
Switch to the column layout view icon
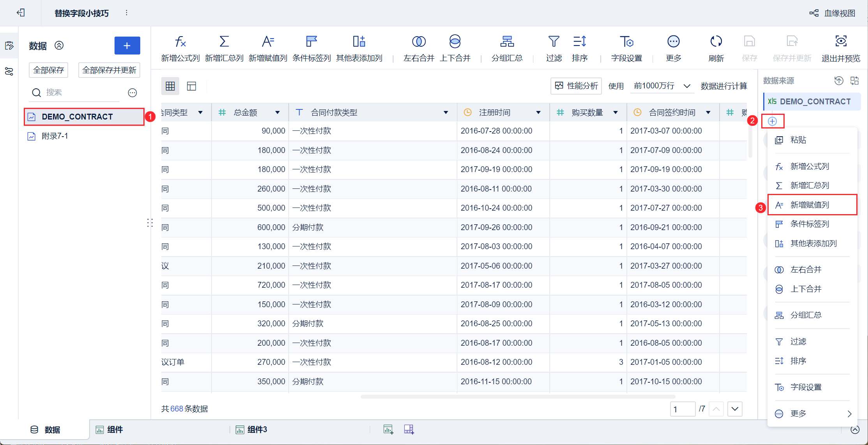pos(191,86)
